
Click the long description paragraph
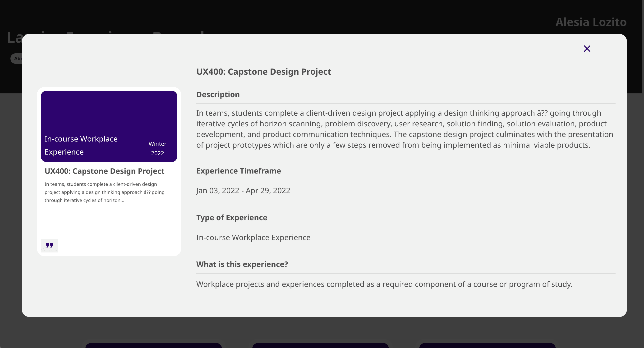[x=404, y=129]
